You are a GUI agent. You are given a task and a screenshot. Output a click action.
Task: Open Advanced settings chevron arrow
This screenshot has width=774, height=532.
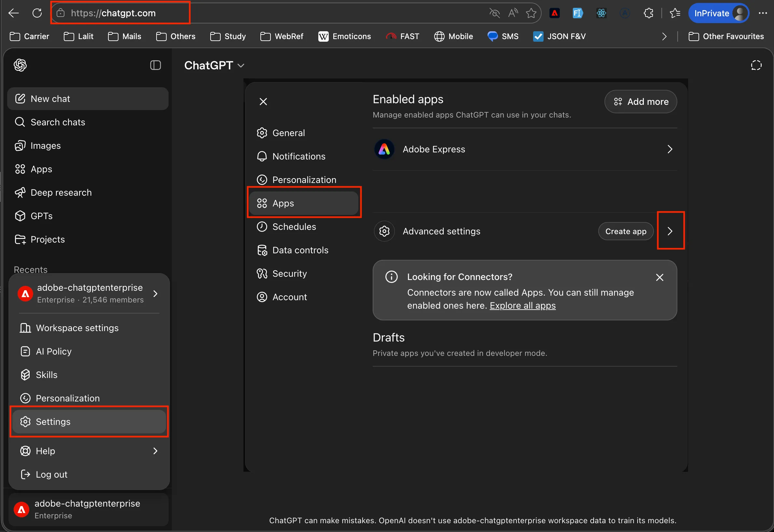point(670,231)
